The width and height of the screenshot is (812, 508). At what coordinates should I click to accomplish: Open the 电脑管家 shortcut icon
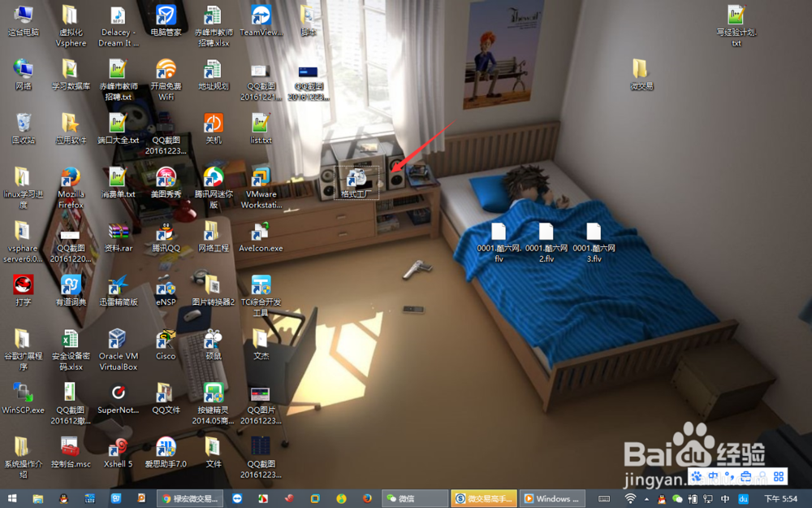pyautogui.click(x=166, y=21)
